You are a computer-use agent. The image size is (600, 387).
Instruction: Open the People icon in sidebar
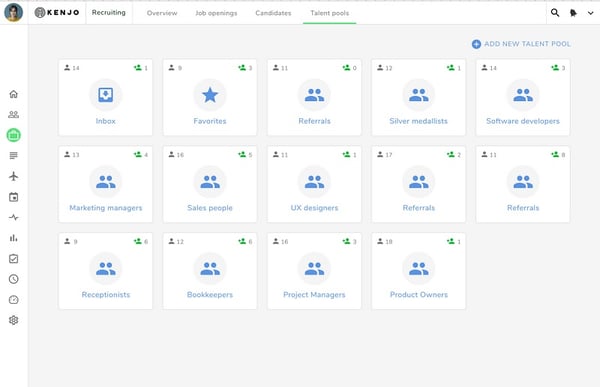coord(13,114)
